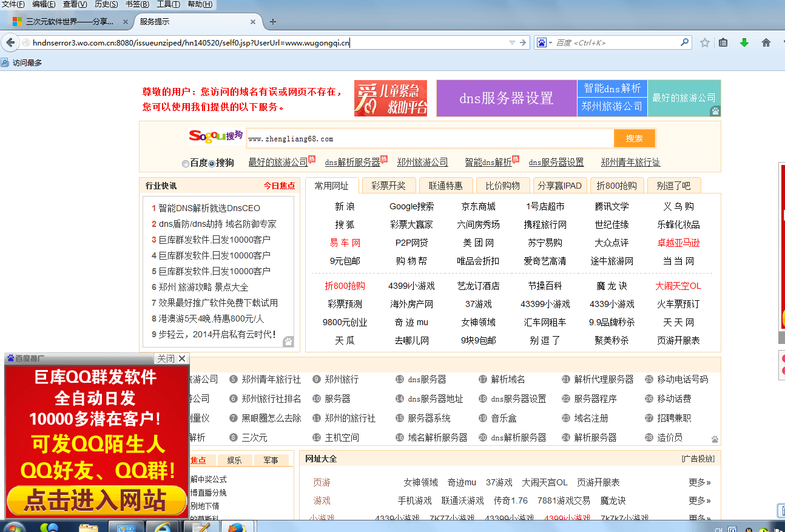
Task: Open a new tab with plus button
Action: 273,22
